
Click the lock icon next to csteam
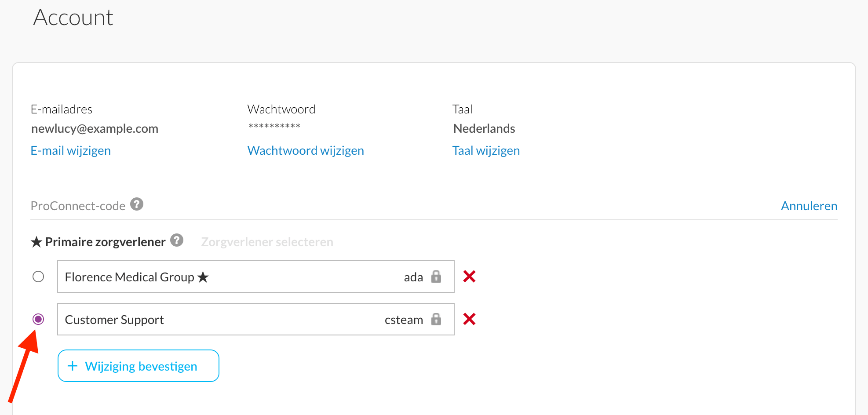pos(436,319)
